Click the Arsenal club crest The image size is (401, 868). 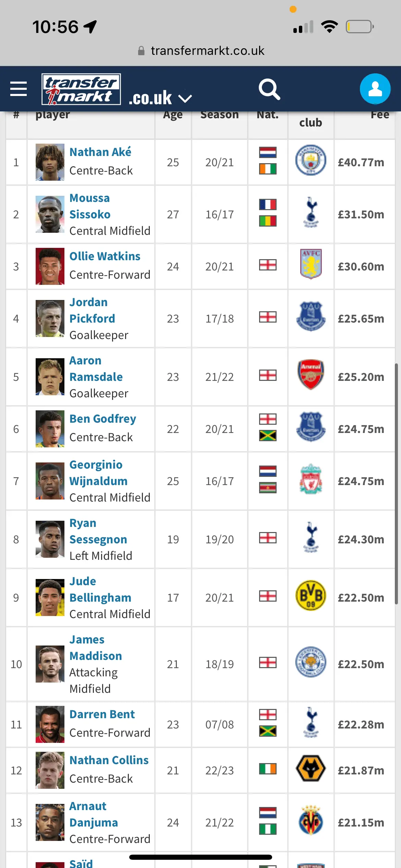pyautogui.click(x=311, y=374)
